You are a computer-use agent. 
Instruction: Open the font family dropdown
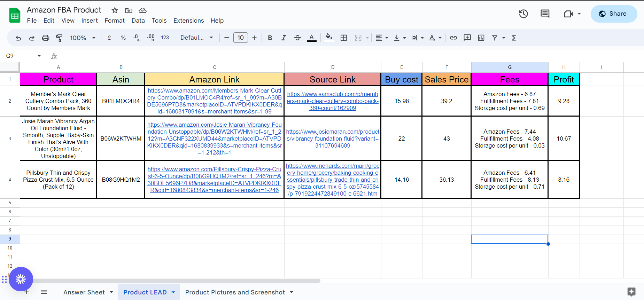click(x=197, y=38)
